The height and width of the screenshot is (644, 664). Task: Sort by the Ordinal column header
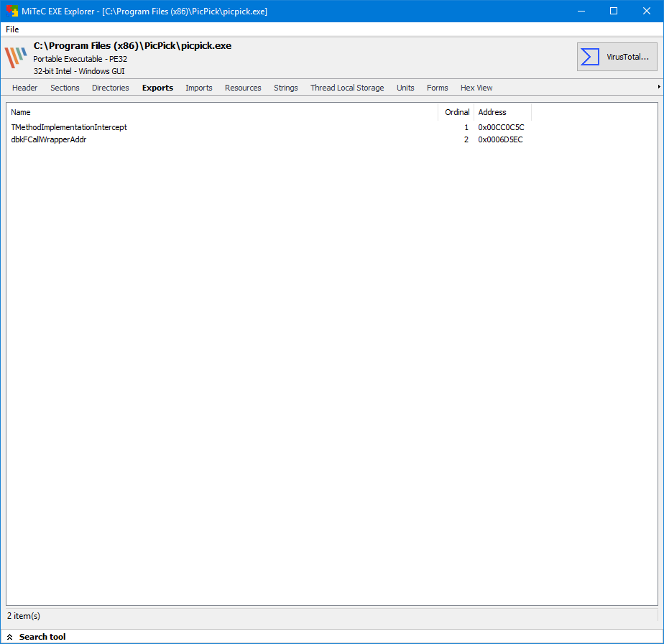coord(456,112)
